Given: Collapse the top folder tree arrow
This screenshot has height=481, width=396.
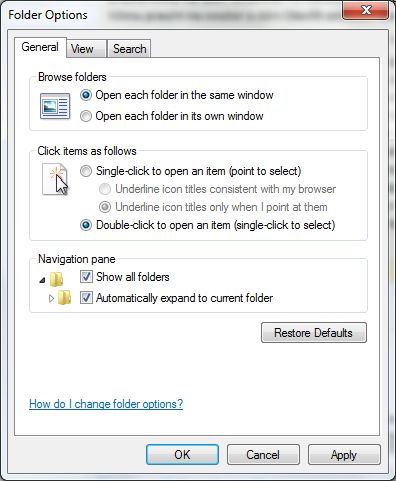Looking at the screenshot, I should (42, 280).
